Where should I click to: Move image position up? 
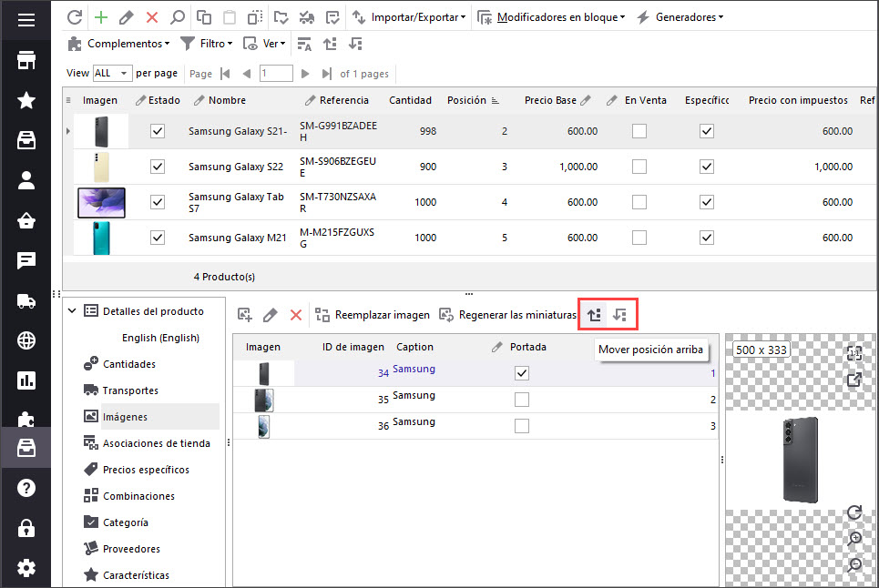(x=594, y=315)
